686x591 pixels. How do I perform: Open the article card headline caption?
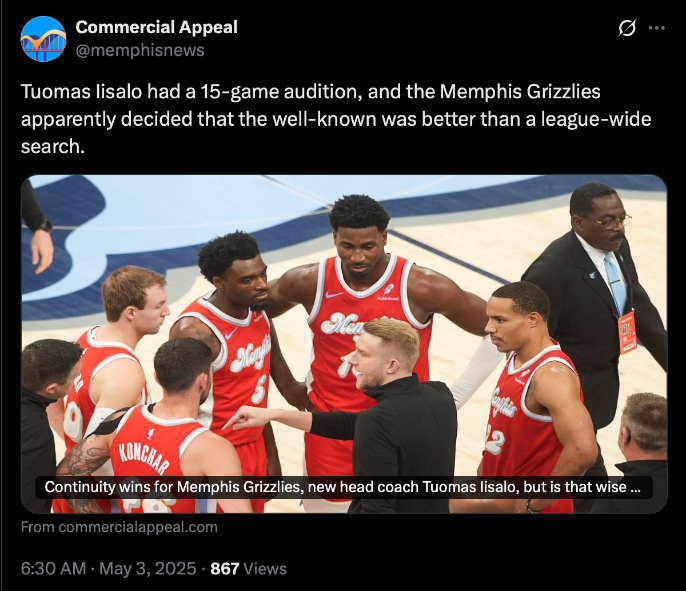(x=343, y=487)
